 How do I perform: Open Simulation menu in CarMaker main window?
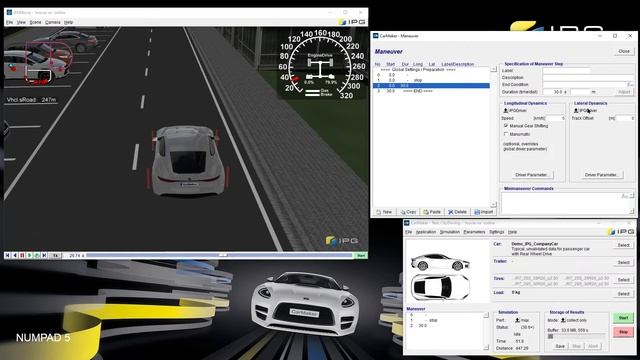click(450, 232)
